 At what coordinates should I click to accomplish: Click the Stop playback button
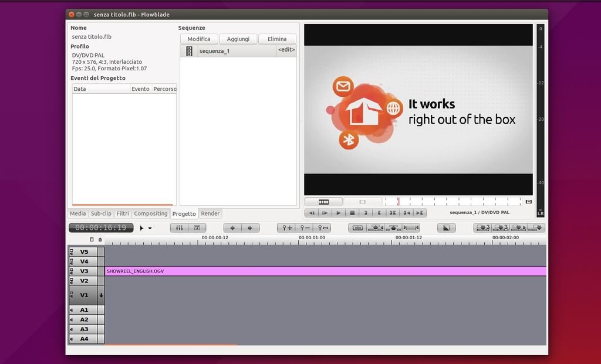[352, 213]
